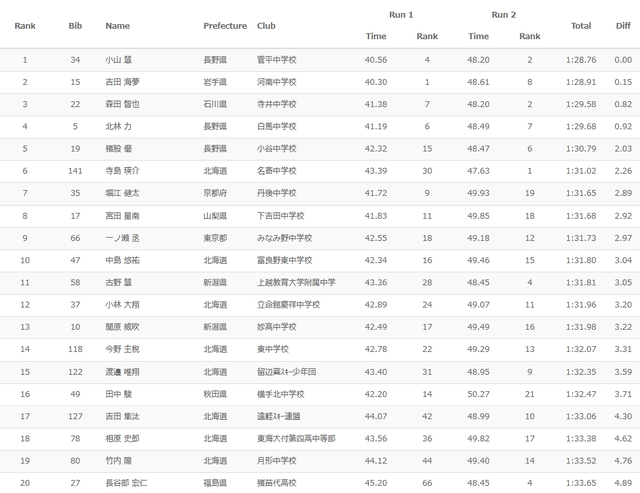The image size is (640, 493).
Task: Click the diff value 3.22
Action: tap(623, 327)
